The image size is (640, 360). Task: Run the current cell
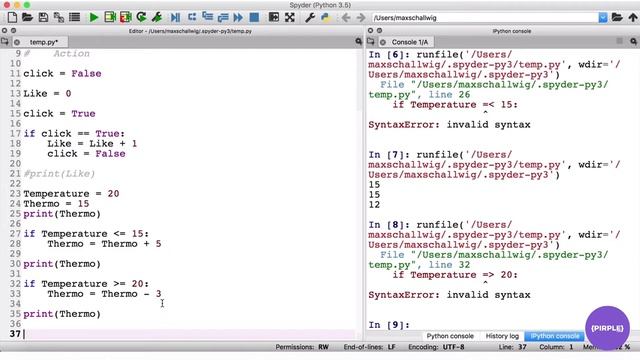(x=110, y=17)
